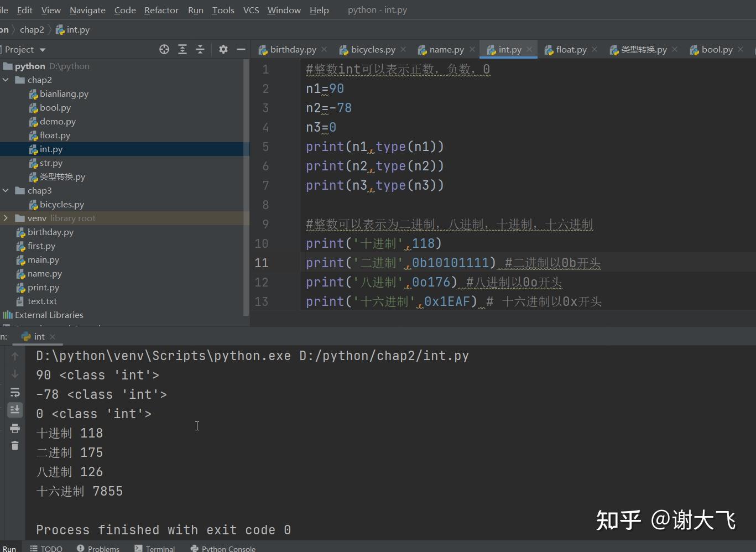Screen dimensions: 756x552
Task: Collapse the chap3 folder
Action: pos(6,190)
